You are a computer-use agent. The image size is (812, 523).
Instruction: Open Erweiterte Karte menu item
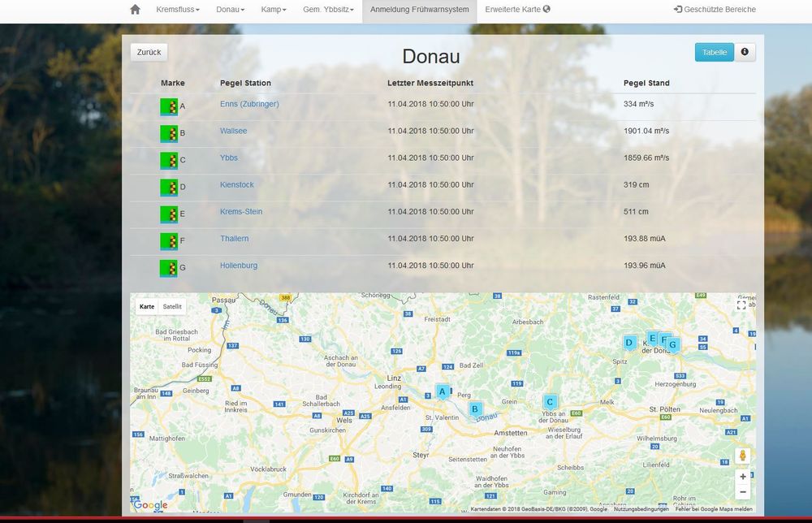coord(517,10)
